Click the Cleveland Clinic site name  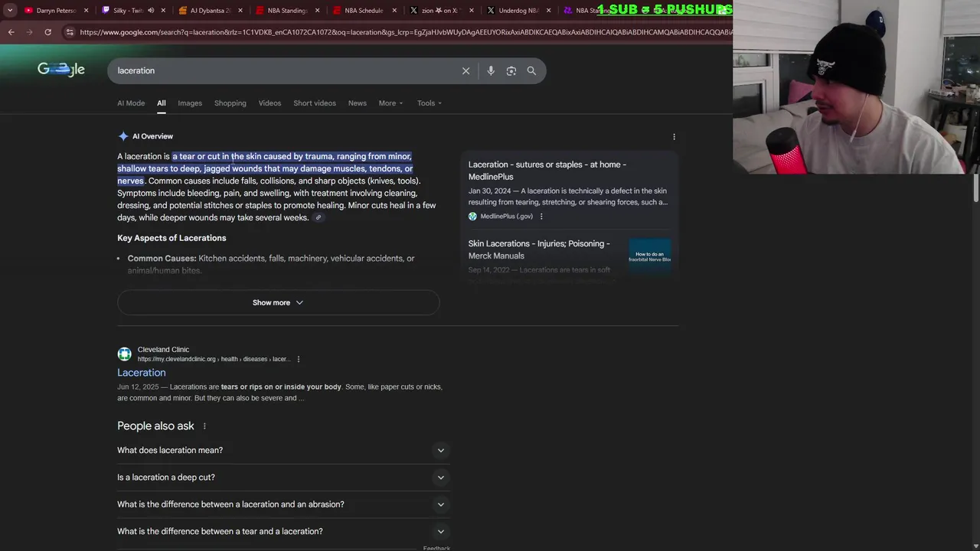(163, 350)
